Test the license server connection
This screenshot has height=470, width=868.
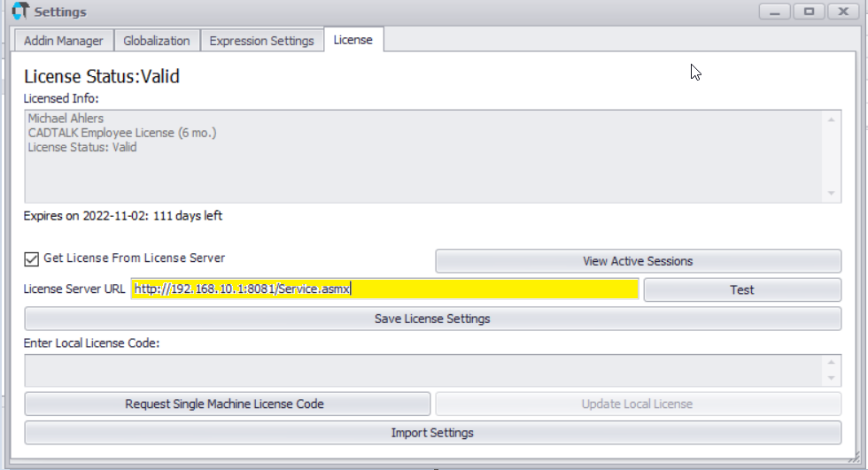click(742, 289)
